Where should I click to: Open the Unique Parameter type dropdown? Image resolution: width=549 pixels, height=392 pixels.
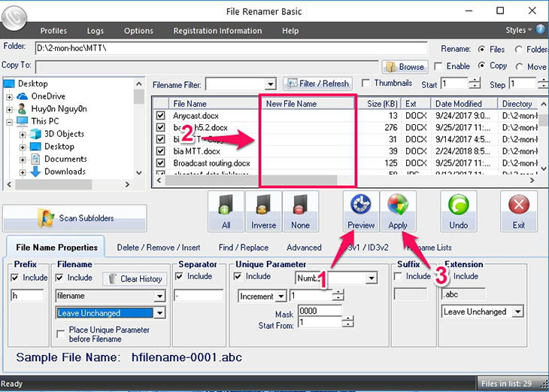371,278
